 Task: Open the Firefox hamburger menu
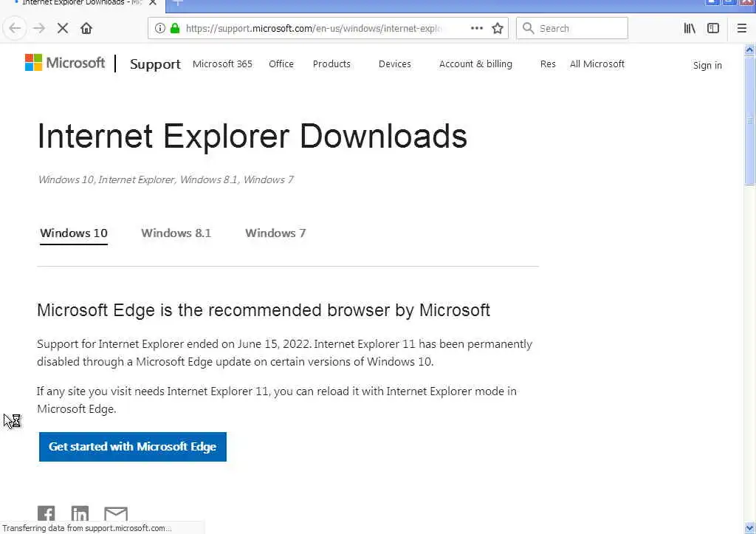(742, 29)
